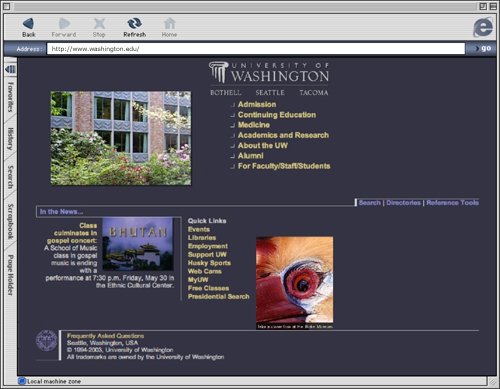500x389 pixels.
Task: Click the Refresh toolbar icon
Action: coord(135,23)
